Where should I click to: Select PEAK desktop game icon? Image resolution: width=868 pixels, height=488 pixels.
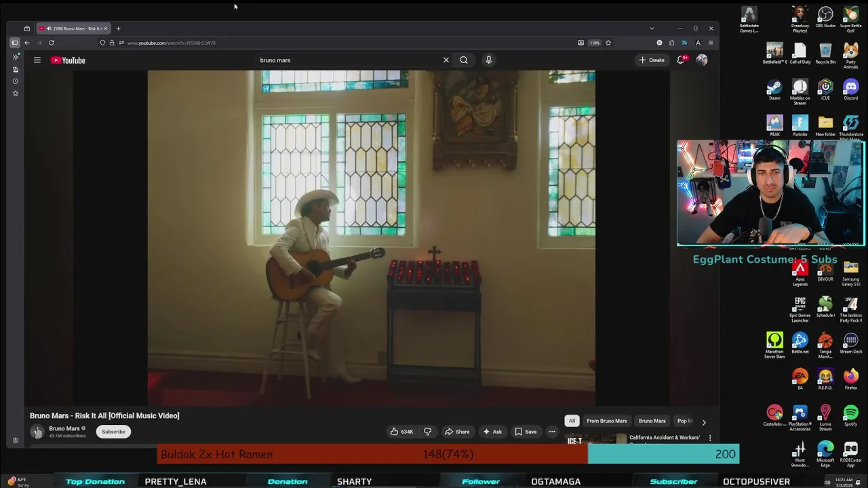pos(774,126)
